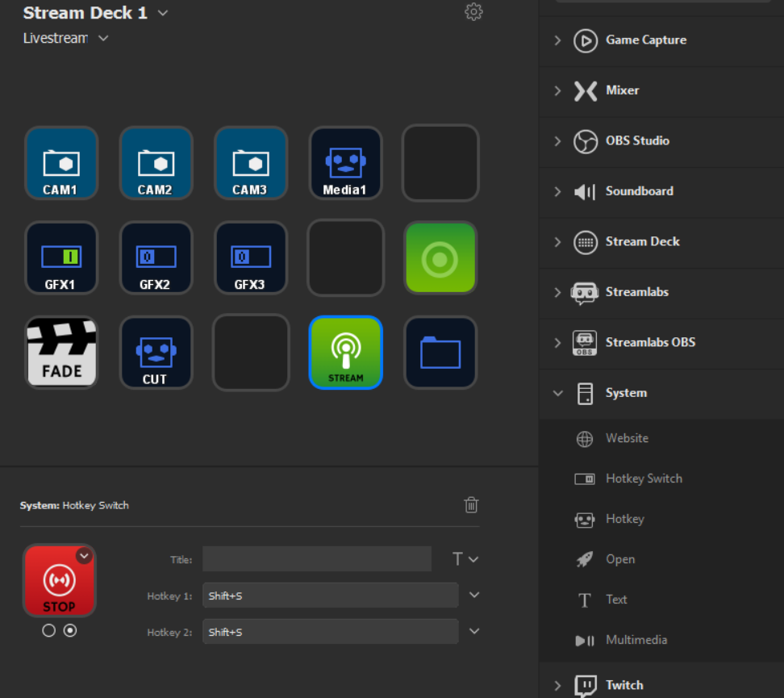The image size is (784, 698).
Task: Choose the Website action
Action: [627, 438]
